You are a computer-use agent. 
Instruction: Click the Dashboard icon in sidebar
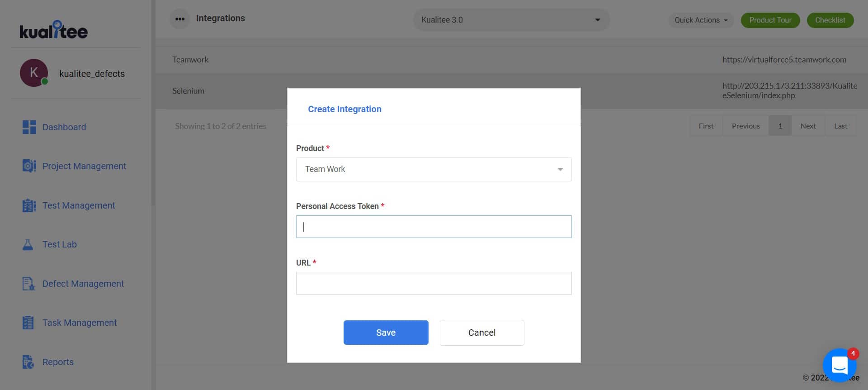pyautogui.click(x=29, y=127)
